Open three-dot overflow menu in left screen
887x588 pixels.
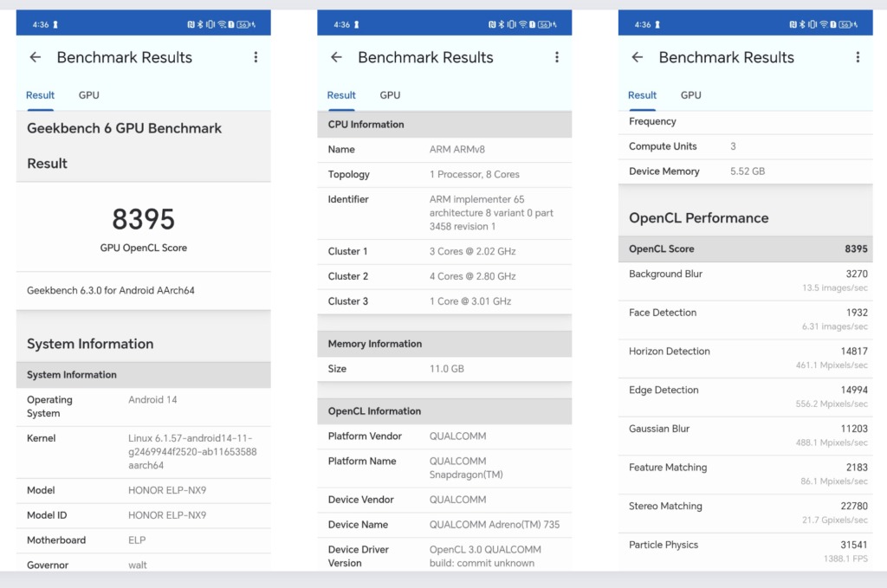pos(256,57)
